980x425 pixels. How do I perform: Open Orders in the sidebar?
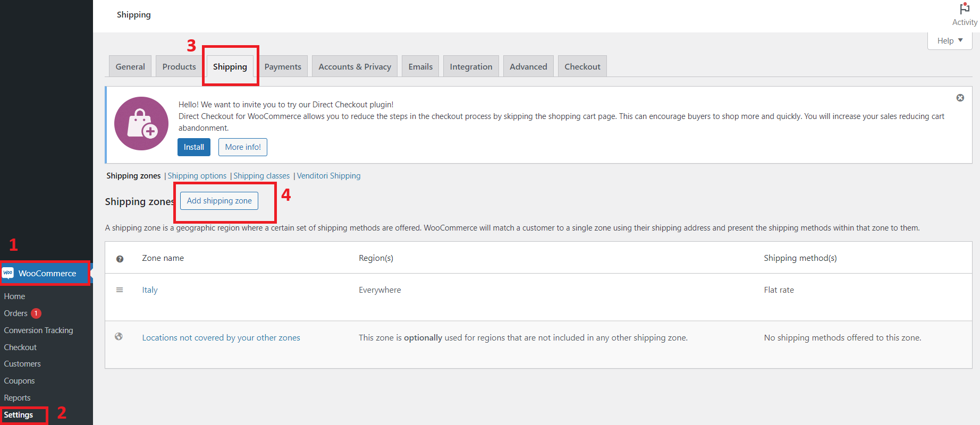coord(15,313)
